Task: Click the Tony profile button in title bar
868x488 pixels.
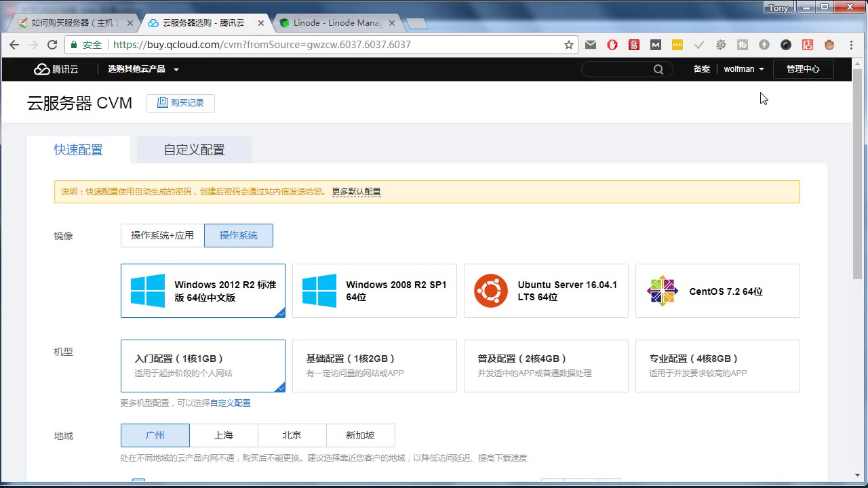Action: (x=779, y=8)
